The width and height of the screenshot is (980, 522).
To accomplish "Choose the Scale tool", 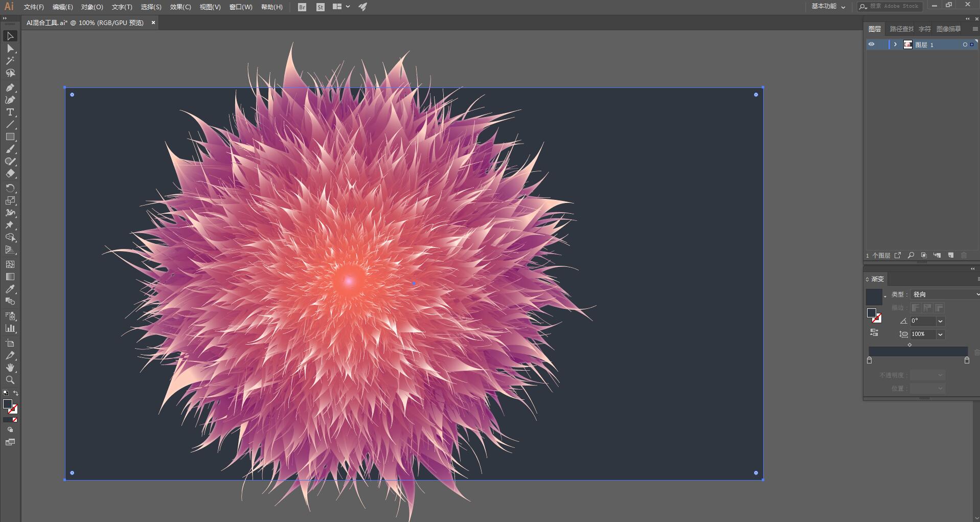I will (10, 200).
